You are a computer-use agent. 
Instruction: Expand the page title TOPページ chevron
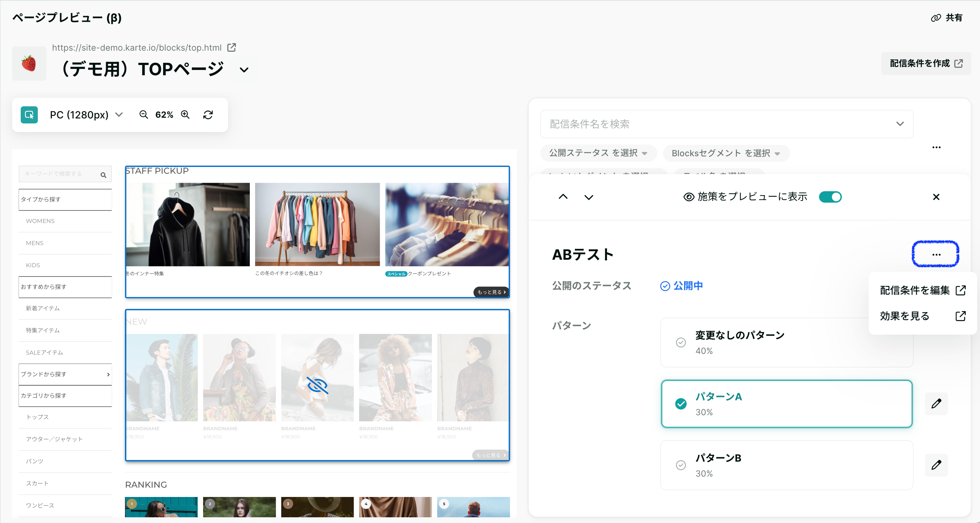(x=244, y=70)
